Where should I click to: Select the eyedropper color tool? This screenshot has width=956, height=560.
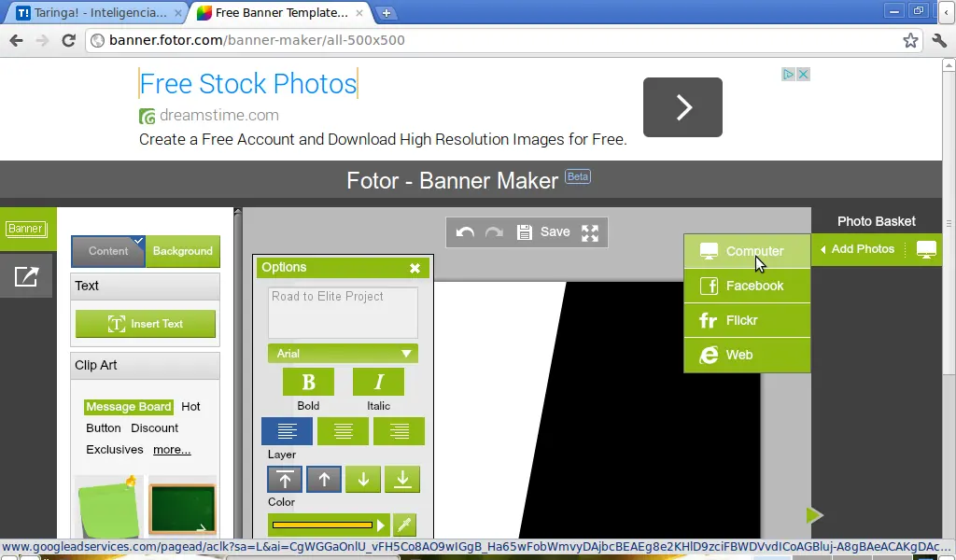[404, 525]
